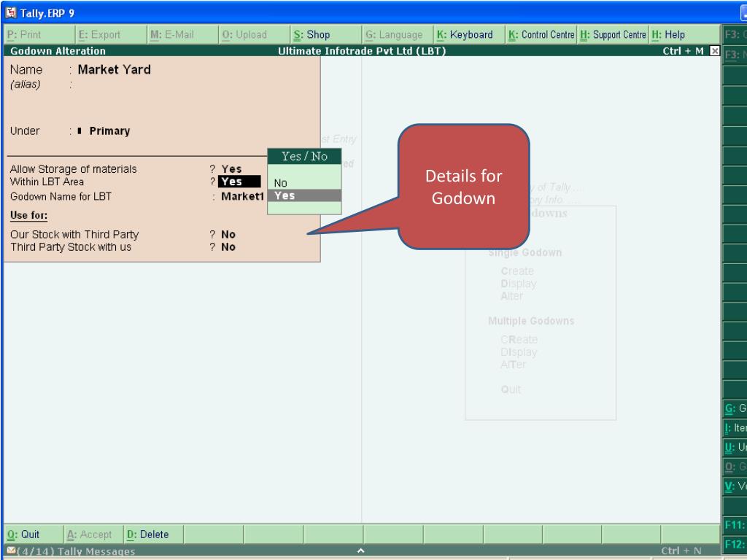Image resolution: width=747 pixels, height=560 pixels.
Task: Click Alter under Single Godown
Action: (511, 296)
